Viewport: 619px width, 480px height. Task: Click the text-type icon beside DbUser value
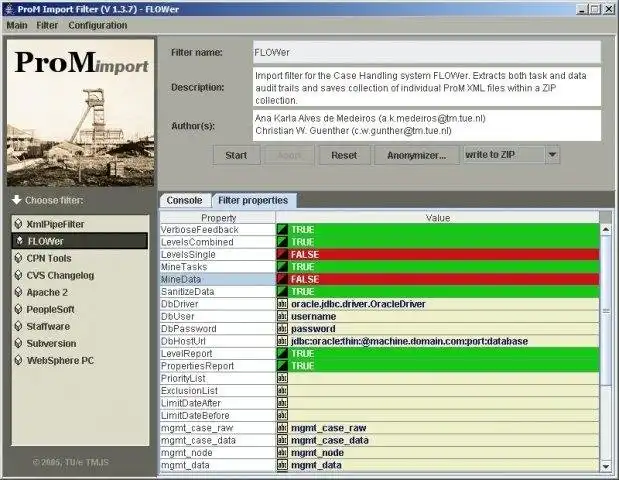(282, 316)
